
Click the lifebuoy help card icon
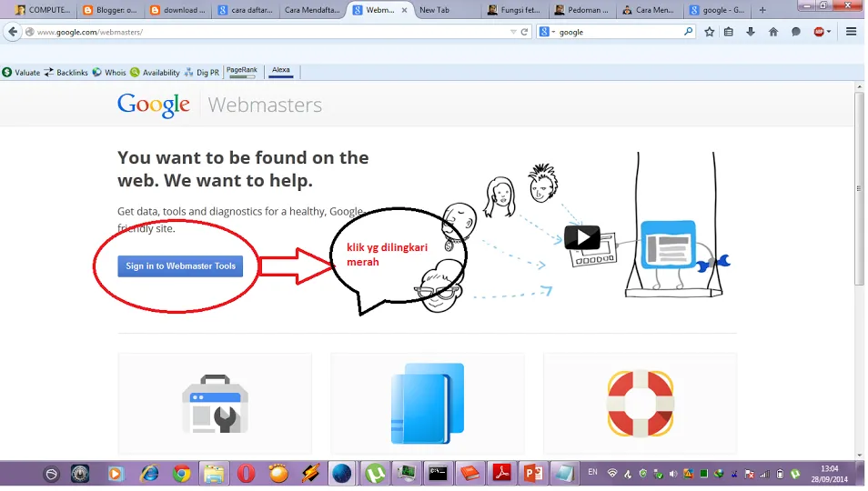pos(641,404)
